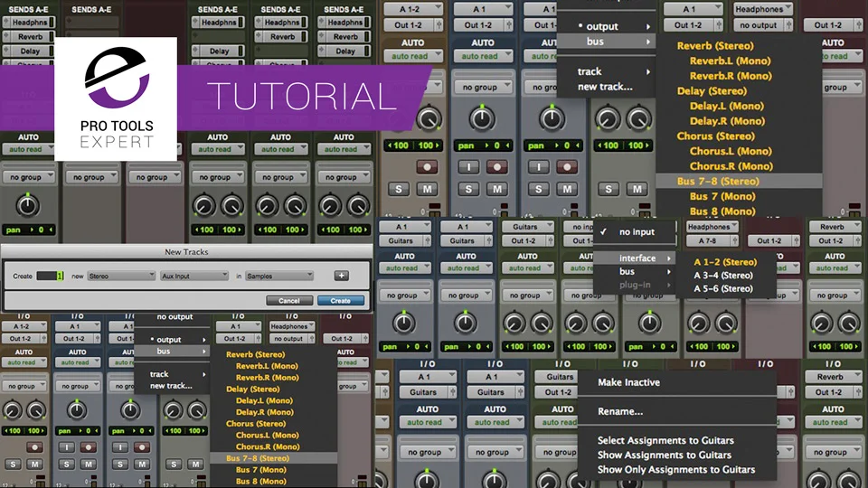The width and height of the screenshot is (868, 488).
Task: Open the bus submenu beneath interface
Action: [x=635, y=272]
